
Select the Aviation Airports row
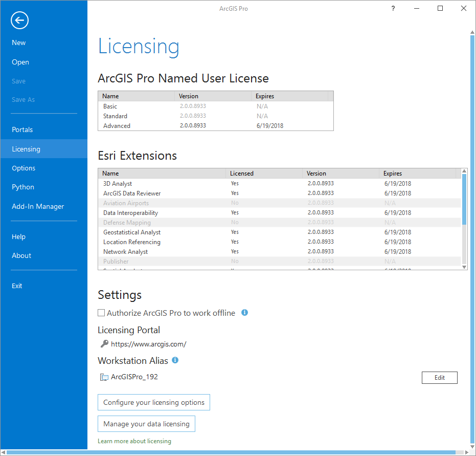tap(280, 203)
